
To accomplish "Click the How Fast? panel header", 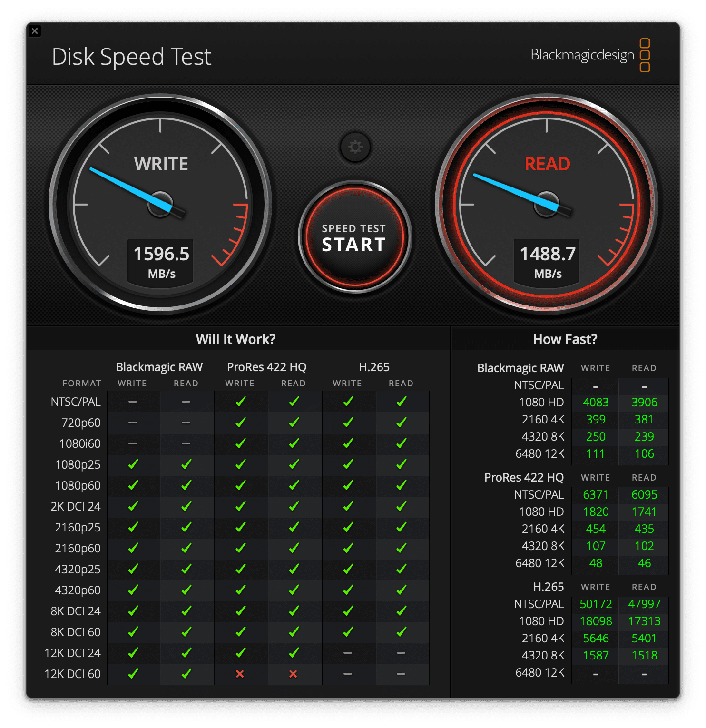I will (565, 339).
